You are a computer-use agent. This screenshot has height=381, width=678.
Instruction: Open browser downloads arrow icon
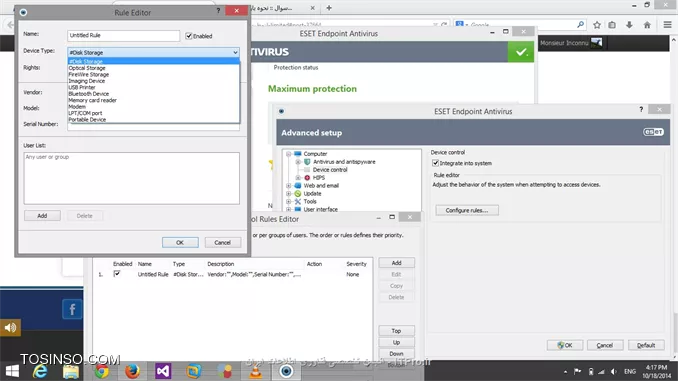click(629, 25)
